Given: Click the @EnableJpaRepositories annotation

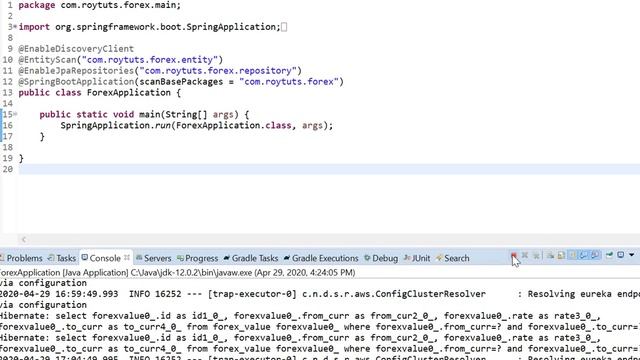Looking at the screenshot, I should [x=76, y=71].
